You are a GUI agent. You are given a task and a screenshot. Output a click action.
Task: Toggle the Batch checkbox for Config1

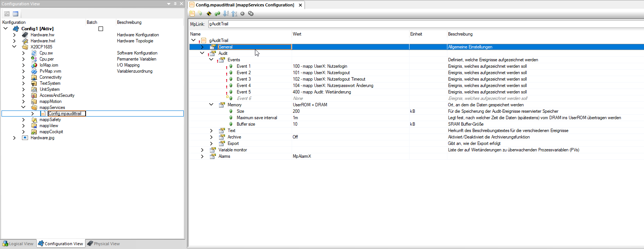pyautogui.click(x=101, y=29)
